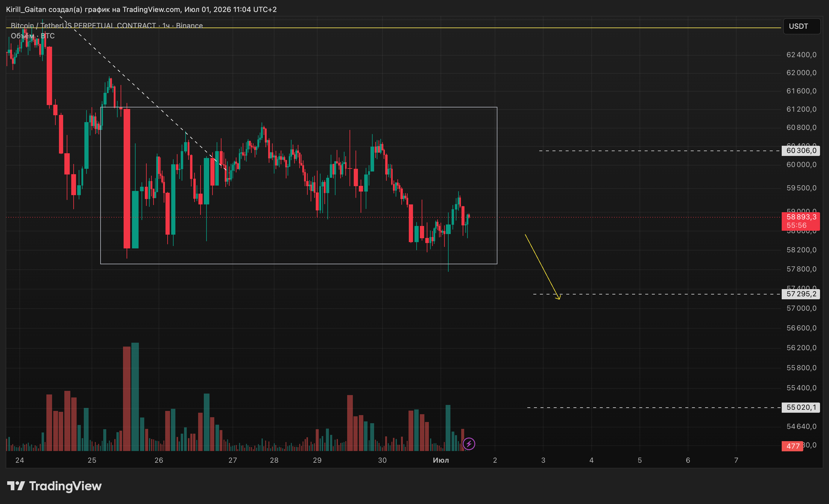Click the 56 600,0 price axis label

801,328
